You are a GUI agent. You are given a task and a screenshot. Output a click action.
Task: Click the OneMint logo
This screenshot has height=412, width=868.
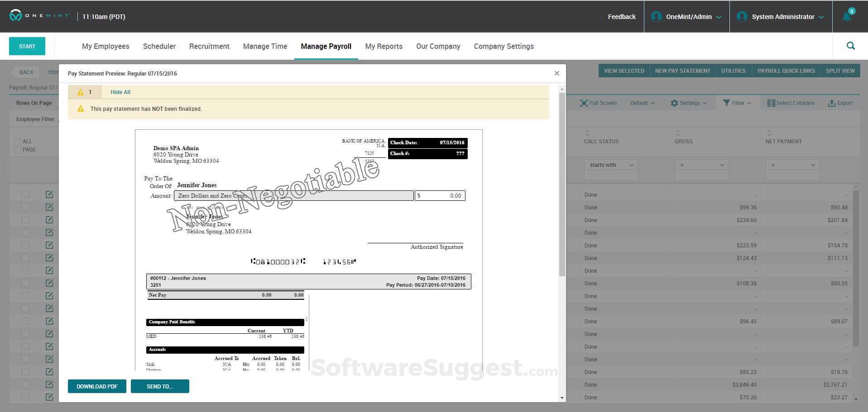click(39, 16)
